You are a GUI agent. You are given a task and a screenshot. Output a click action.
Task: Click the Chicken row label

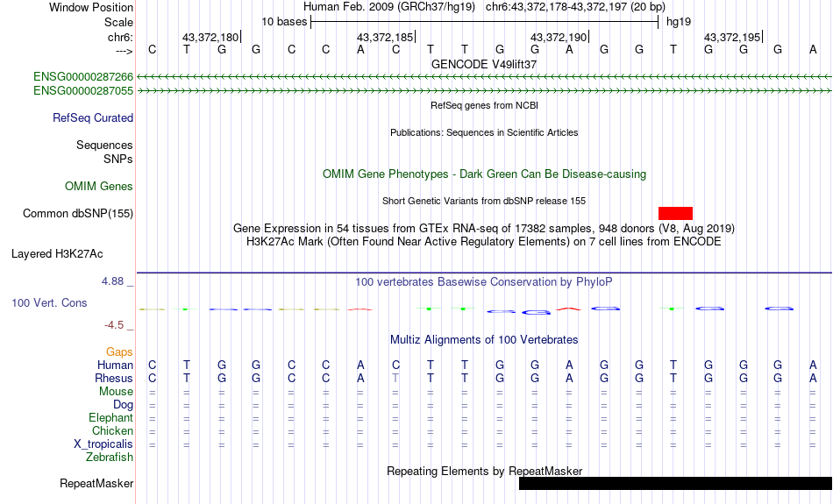pyautogui.click(x=112, y=430)
